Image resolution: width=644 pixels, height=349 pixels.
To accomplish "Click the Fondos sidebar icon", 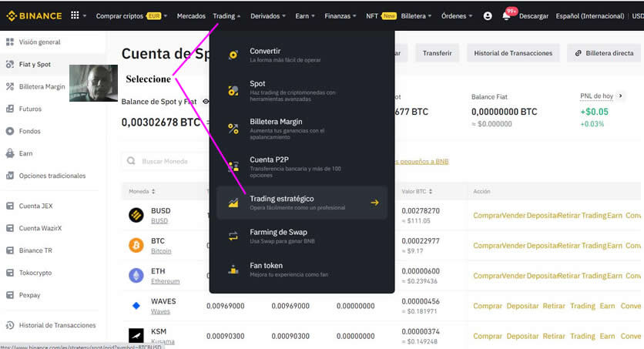I will 10,131.
